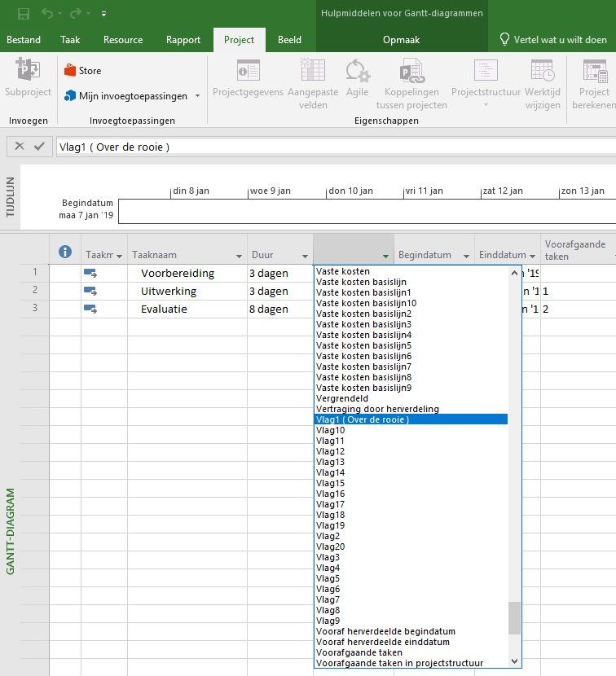Switch to the Rapport tab
This screenshot has height=676, width=616.
click(x=183, y=40)
